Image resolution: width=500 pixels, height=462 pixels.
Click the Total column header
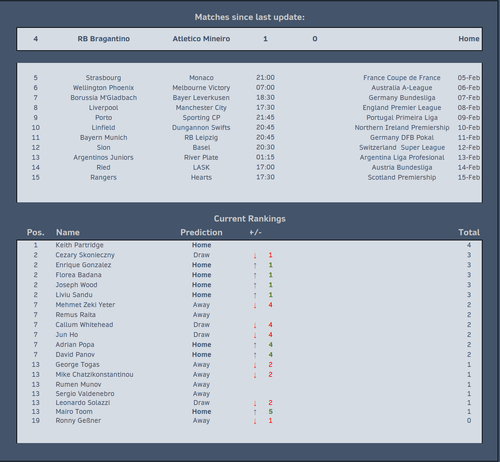pos(469,232)
